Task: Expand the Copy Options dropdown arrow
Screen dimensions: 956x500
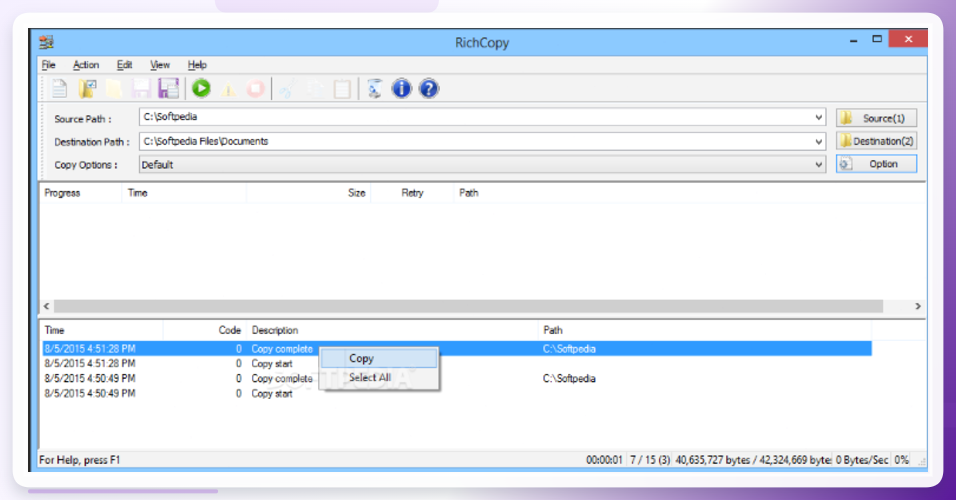Action: [x=818, y=165]
